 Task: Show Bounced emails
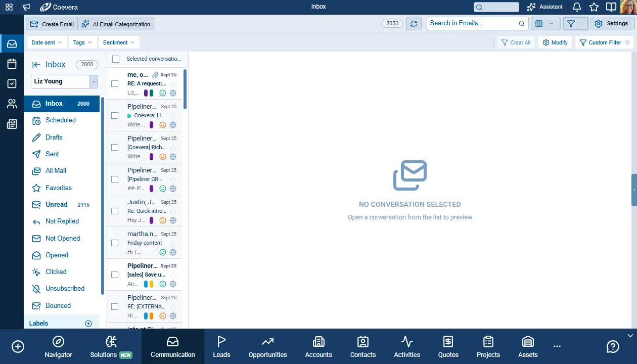62,306
